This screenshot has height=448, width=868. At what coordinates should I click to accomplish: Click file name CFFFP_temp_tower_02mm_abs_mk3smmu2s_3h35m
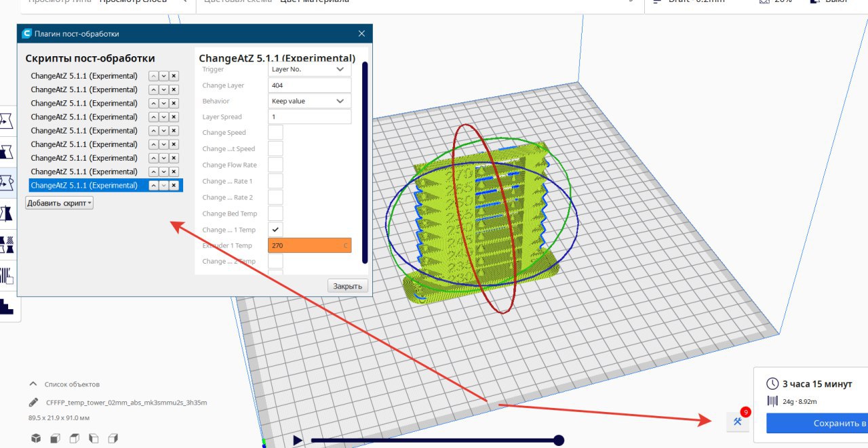pos(126,403)
